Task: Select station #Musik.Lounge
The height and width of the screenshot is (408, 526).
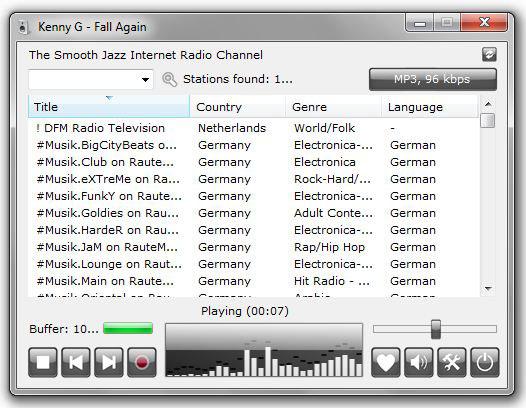Action: point(253,264)
